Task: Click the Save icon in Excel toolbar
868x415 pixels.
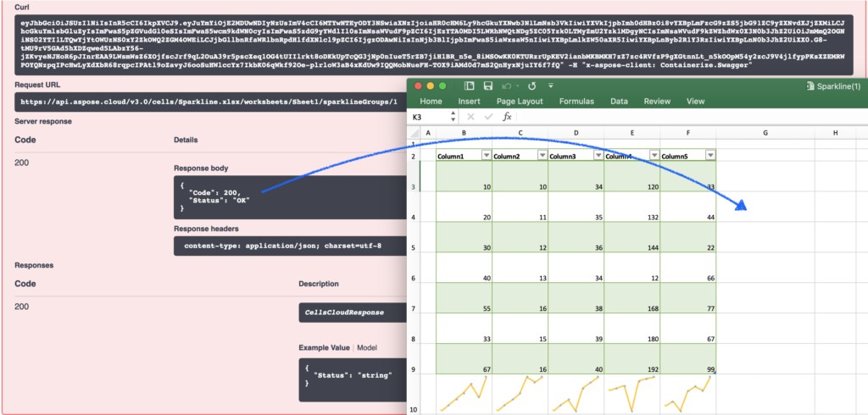Action: [488, 86]
